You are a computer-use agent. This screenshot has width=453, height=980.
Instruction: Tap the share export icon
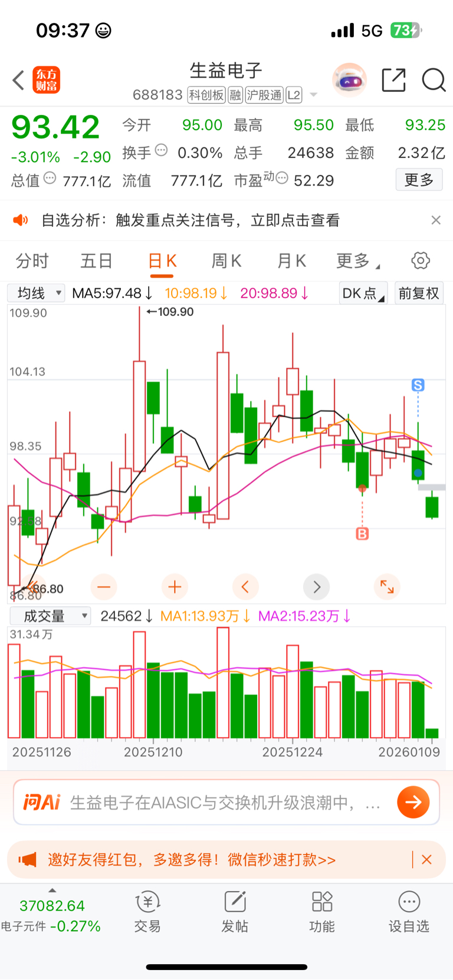tap(394, 80)
